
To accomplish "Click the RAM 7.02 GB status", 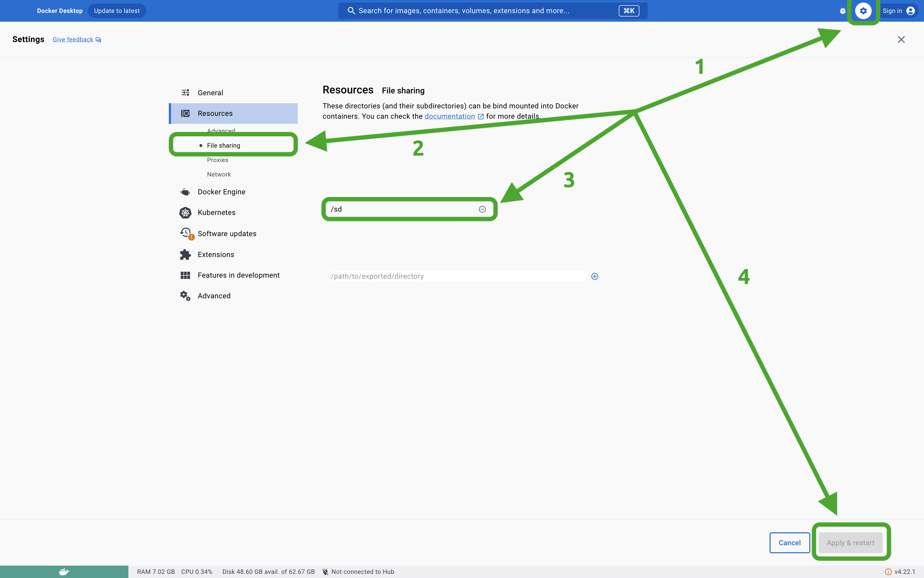I will 156,572.
